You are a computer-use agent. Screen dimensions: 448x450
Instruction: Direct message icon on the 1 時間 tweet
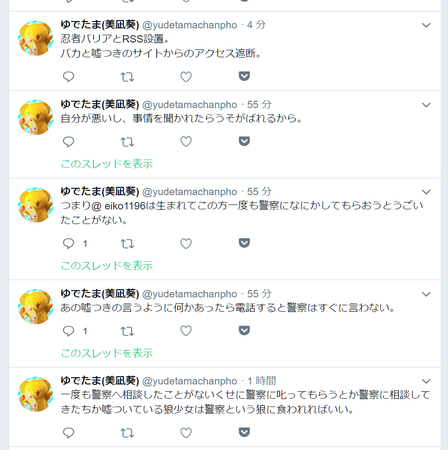pyautogui.click(x=244, y=432)
